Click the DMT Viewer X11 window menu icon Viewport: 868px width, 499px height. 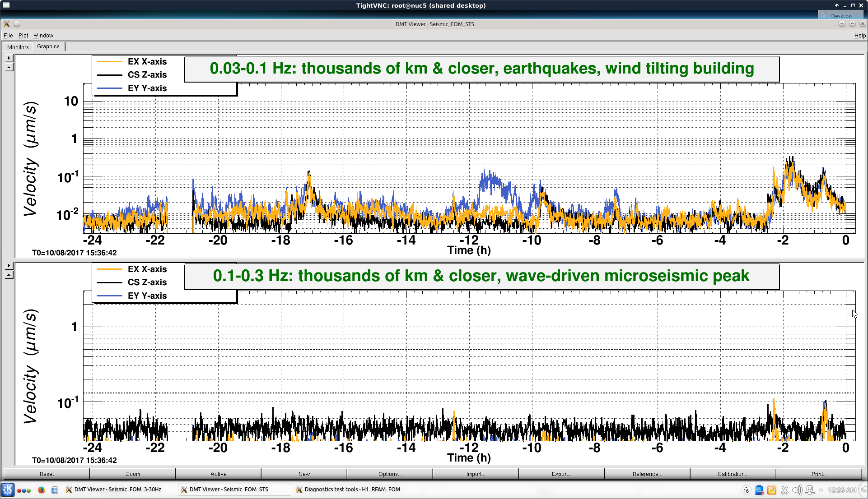pyautogui.click(x=7, y=24)
